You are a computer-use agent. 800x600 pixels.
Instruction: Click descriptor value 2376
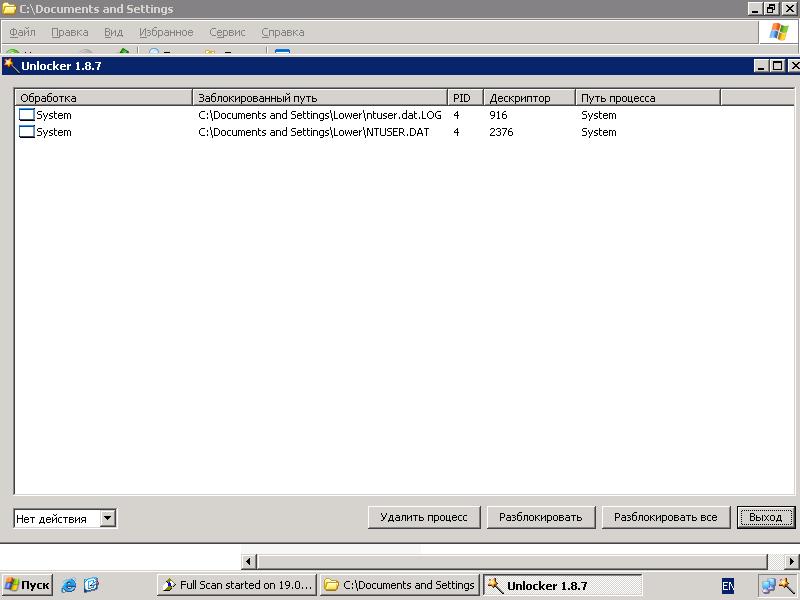click(x=501, y=132)
